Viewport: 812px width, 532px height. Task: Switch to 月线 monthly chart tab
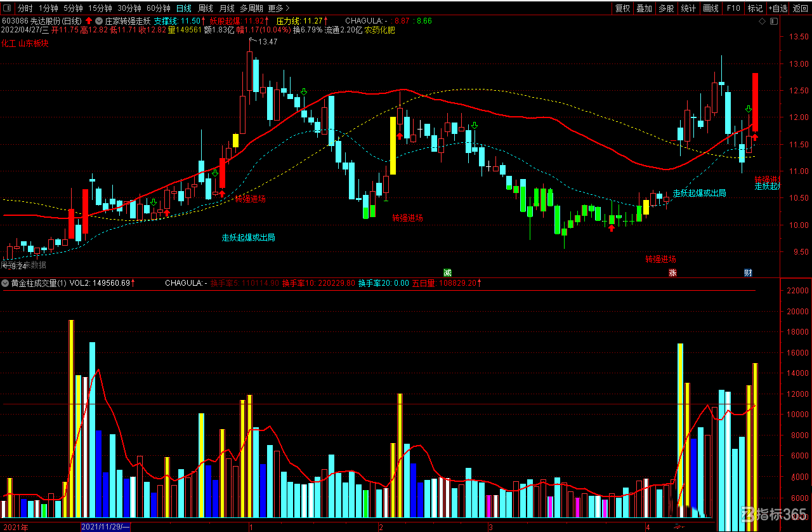[x=226, y=8]
